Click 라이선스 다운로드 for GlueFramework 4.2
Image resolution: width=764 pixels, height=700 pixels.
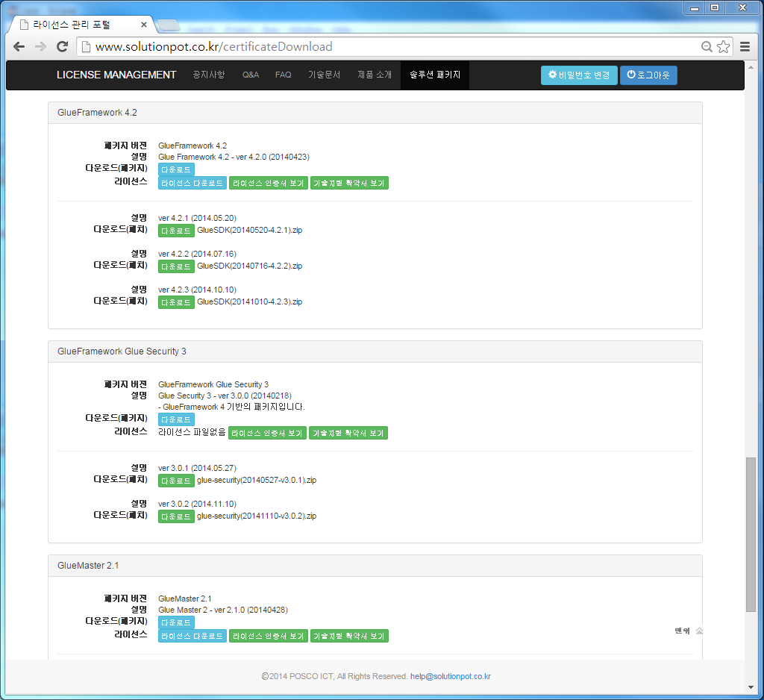coord(192,184)
